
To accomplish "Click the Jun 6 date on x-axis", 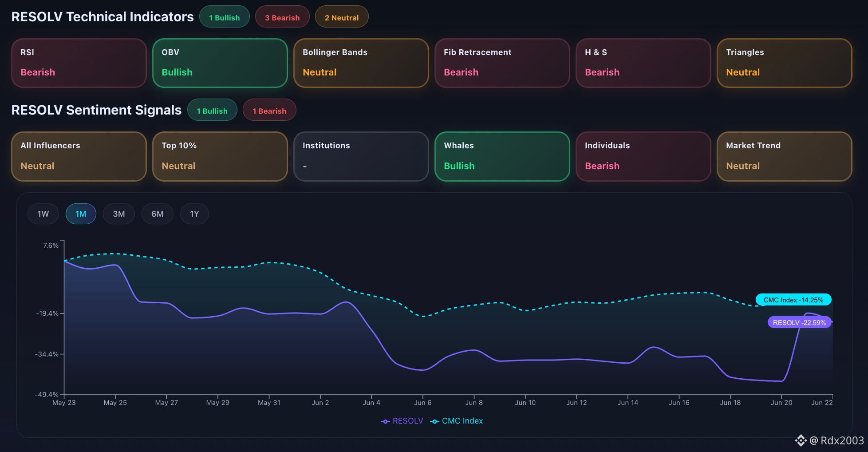I will tap(423, 403).
